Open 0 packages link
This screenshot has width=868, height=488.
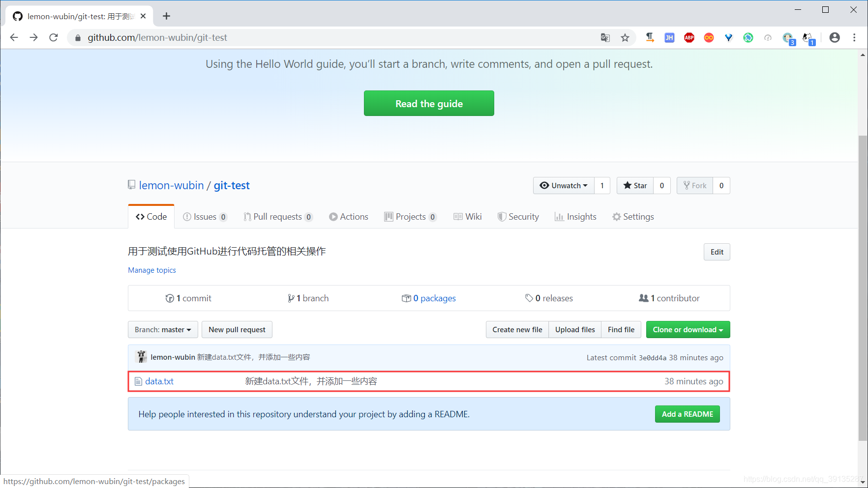[429, 298]
